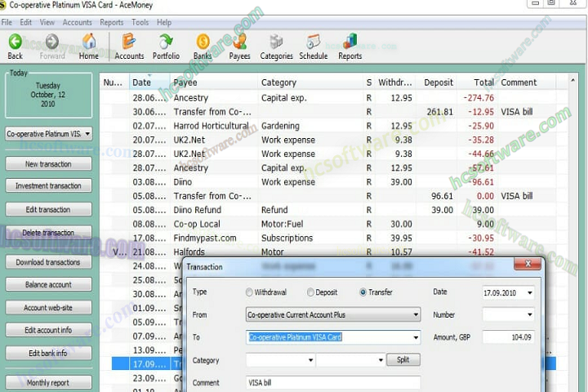588x392 pixels.
Task: Click the Comment field containing VISA bill
Action: coord(333,383)
